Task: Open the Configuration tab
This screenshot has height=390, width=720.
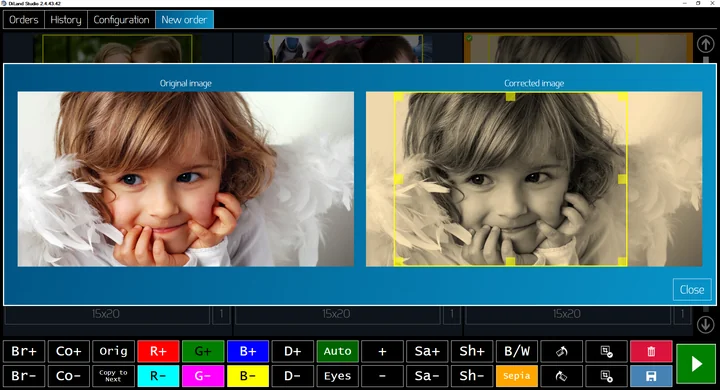Action: click(x=121, y=20)
